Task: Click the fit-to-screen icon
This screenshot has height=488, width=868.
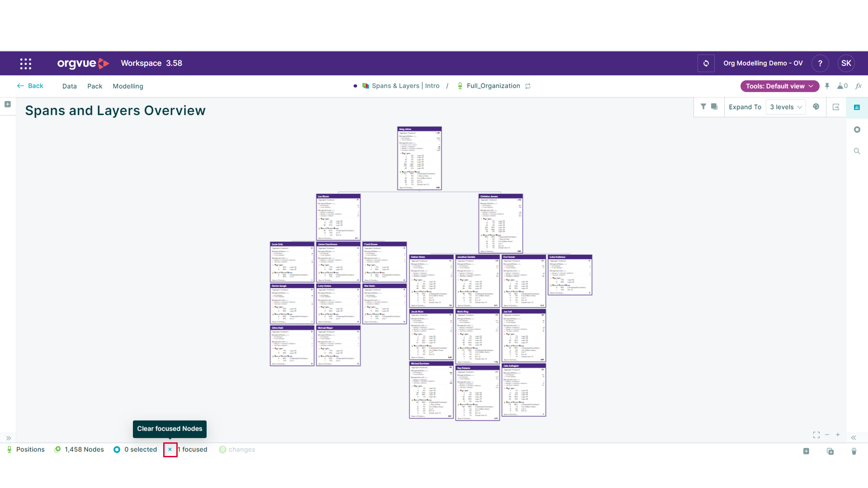Action: pos(816,435)
